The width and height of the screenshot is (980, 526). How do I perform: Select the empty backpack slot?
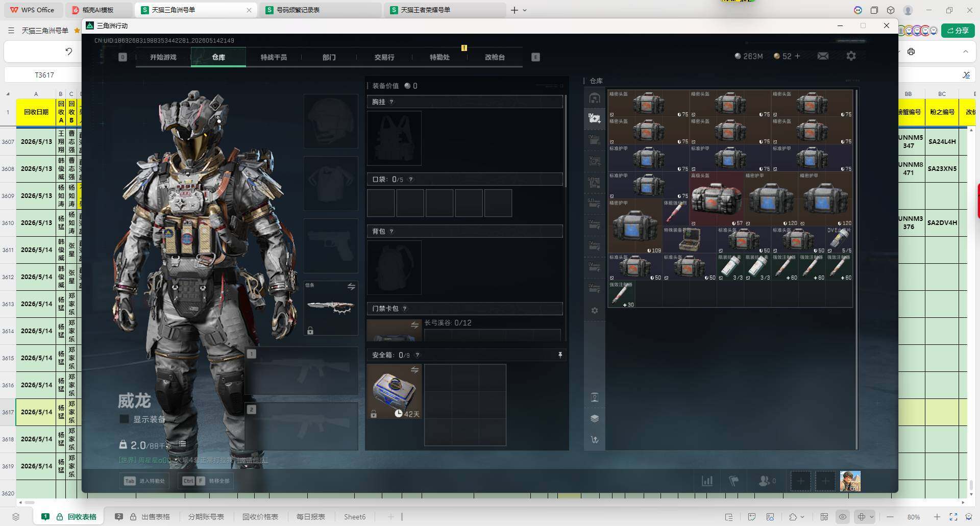[394, 268]
